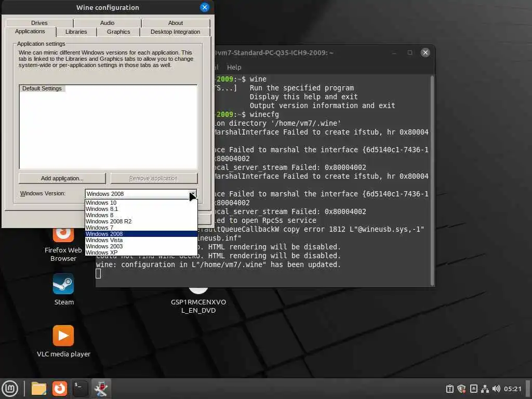The height and width of the screenshot is (399, 532).
Task: Select the highlighted Windows 2008 list entry
Action: click(x=141, y=234)
